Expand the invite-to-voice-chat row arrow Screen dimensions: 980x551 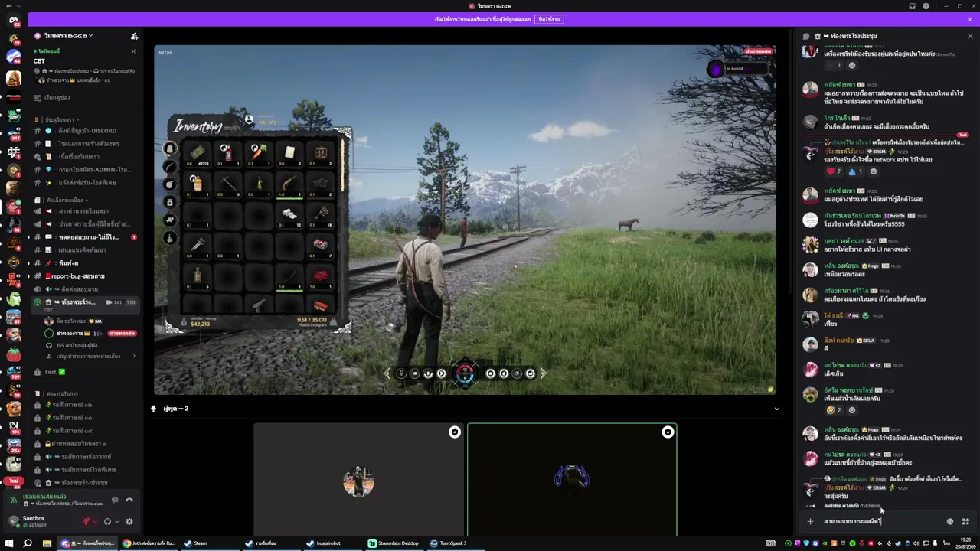pos(134,356)
